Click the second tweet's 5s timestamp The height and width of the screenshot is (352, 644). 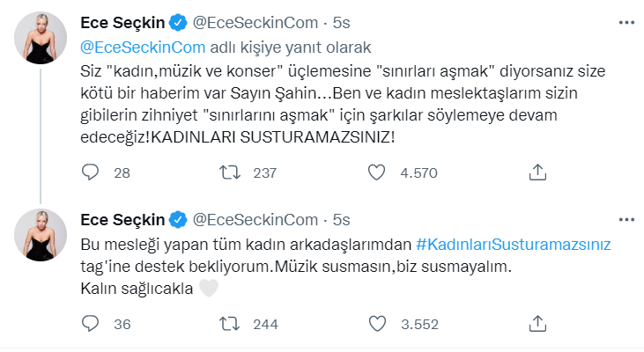click(x=343, y=218)
